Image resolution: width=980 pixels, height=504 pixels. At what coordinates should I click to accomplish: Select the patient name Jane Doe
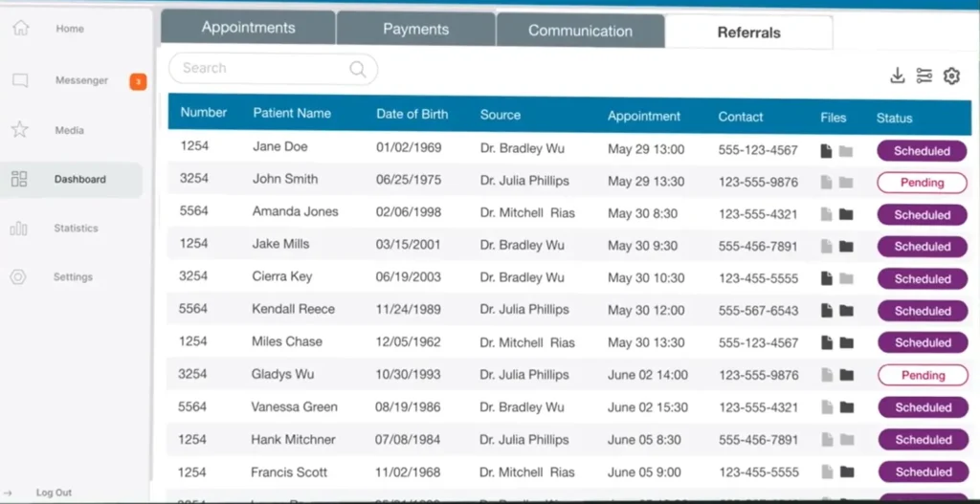[280, 146]
